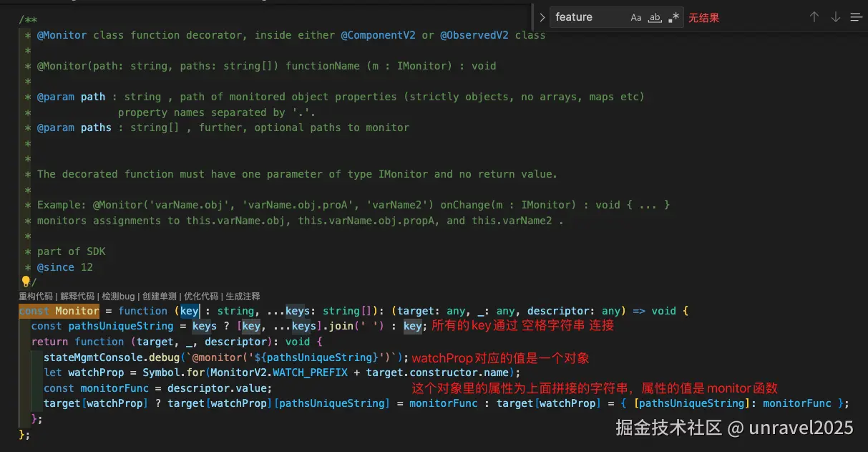Click the 解释代码 code lens link
This screenshot has height=452, width=868.
tap(77, 297)
